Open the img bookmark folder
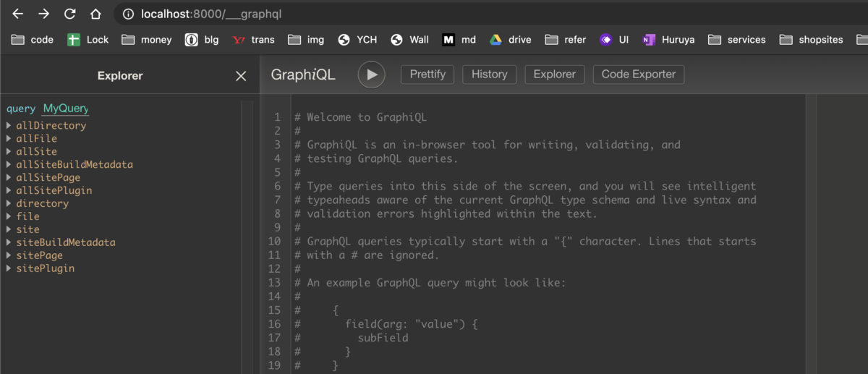 (x=306, y=40)
